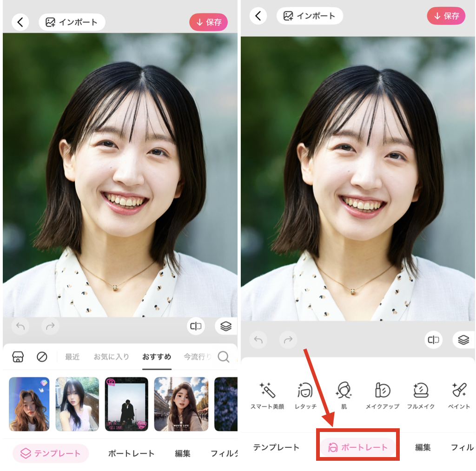
Task: Toggle the before/after compare view
Action: [x=195, y=326]
